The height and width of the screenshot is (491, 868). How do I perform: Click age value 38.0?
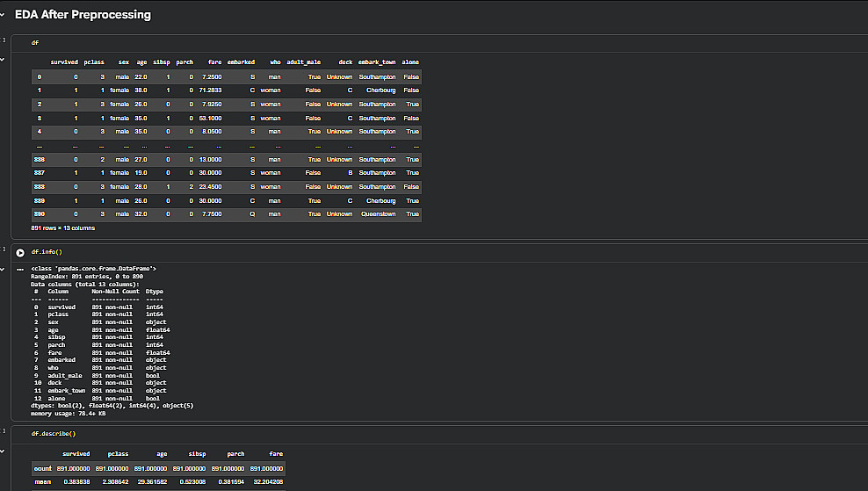[x=141, y=90]
